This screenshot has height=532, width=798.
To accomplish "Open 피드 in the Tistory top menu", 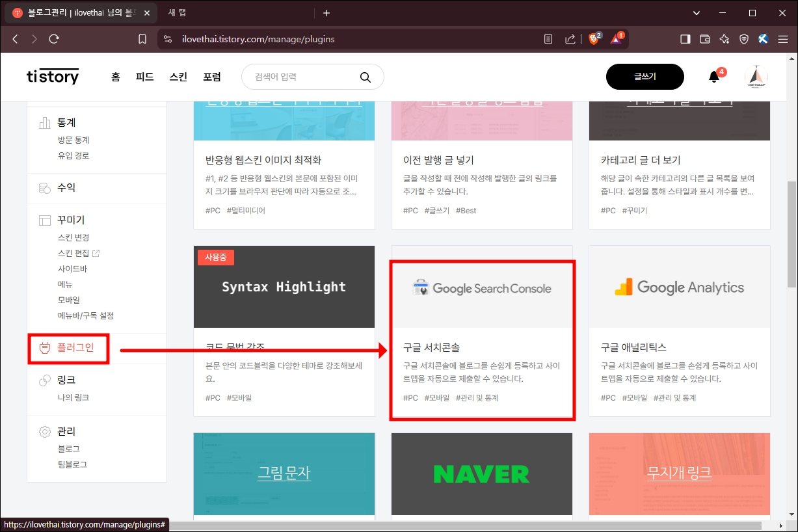I will tap(144, 77).
